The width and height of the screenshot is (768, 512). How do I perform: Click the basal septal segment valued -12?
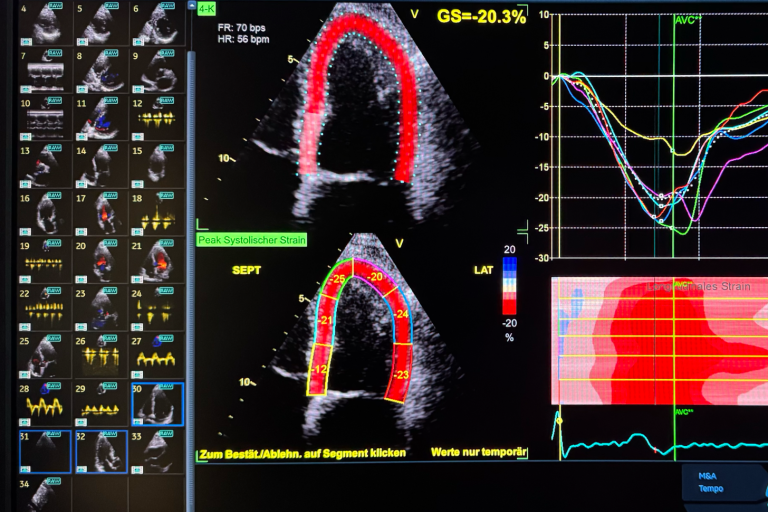pyautogui.click(x=319, y=369)
